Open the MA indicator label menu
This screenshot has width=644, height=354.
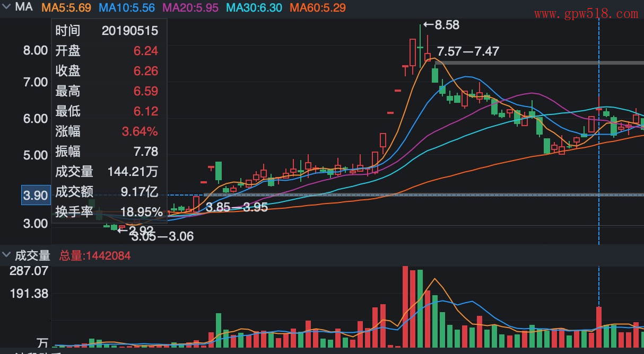point(24,7)
